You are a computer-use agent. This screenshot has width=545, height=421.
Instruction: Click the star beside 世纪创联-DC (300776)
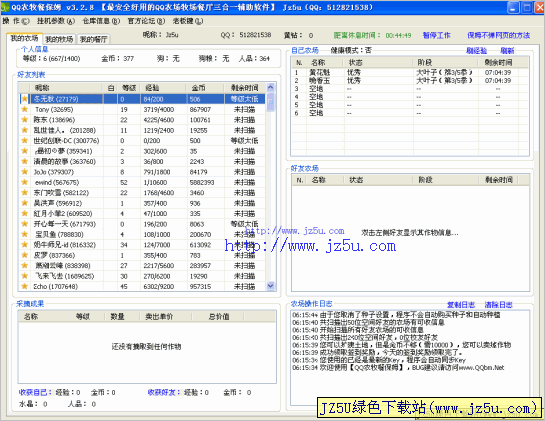coord(25,140)
